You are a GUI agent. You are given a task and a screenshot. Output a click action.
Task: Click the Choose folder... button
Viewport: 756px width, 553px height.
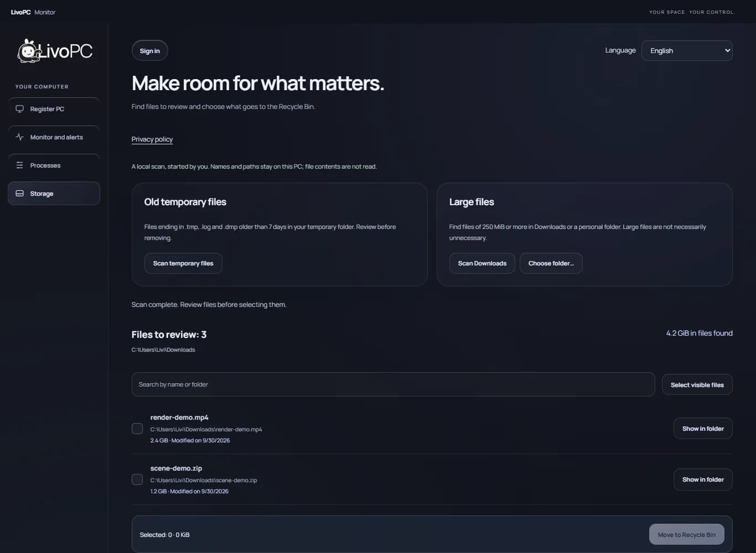pyautogui.click(x=551, y=263)
